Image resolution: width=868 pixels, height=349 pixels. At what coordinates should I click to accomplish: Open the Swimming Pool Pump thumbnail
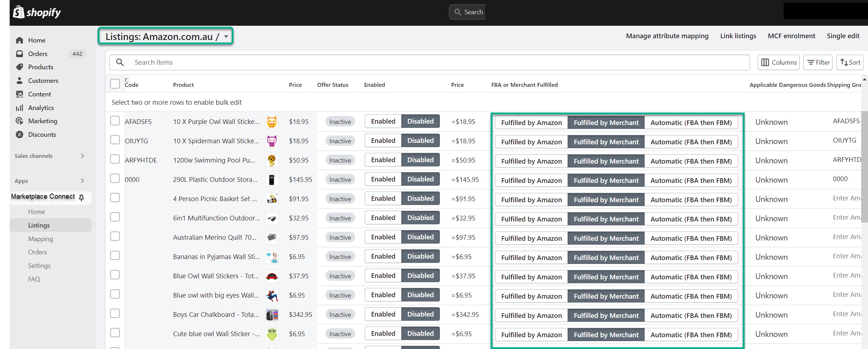point(272,160)
